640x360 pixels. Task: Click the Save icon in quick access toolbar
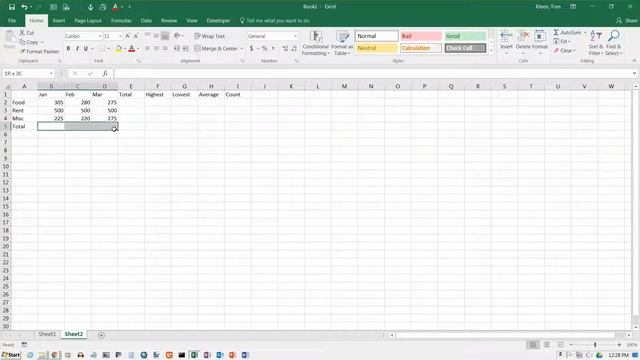[x=12, y=7]
